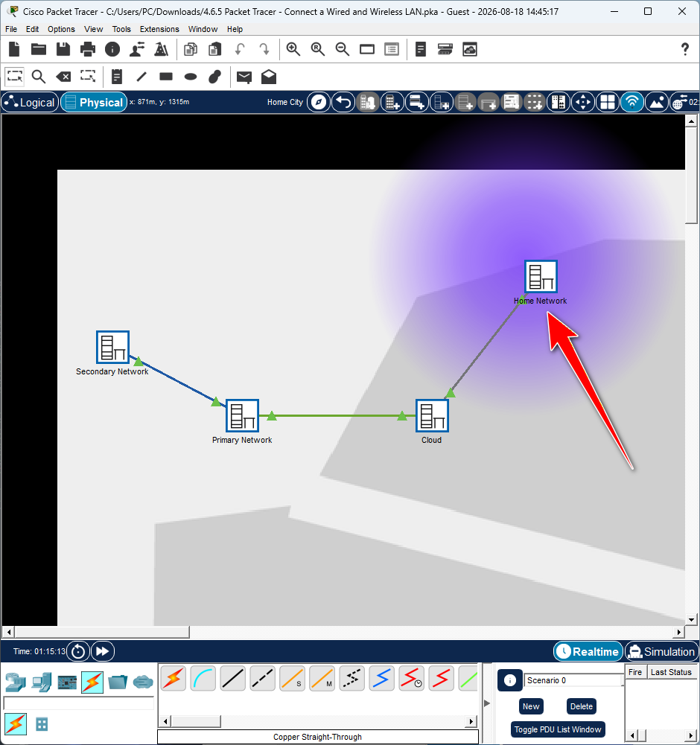The image size is (700, 745).
Task: Select the Draw Line tool
Action: (141, 77)
